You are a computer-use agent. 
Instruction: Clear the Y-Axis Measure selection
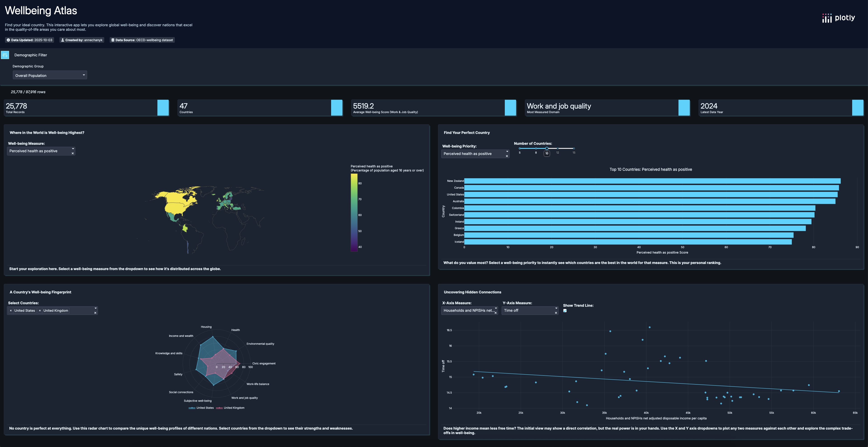pos(556,313)
